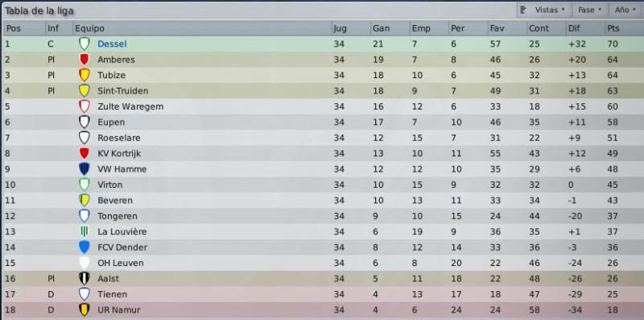Open the Dessel team link
644x320 pixels.
click(x=112, y=44)
